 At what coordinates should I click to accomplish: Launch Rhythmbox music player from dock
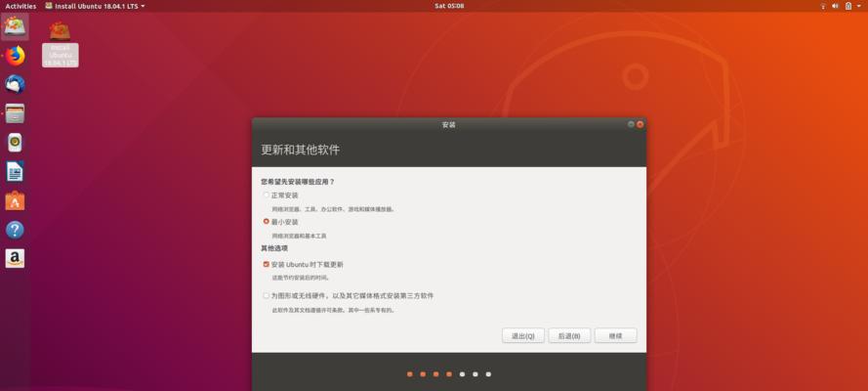click(15, 143)
